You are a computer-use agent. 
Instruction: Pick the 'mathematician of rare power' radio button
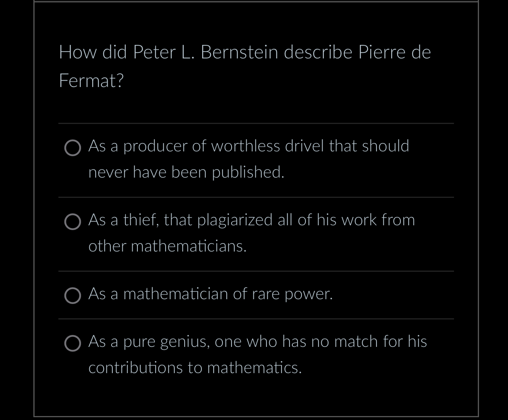point(73,296)
